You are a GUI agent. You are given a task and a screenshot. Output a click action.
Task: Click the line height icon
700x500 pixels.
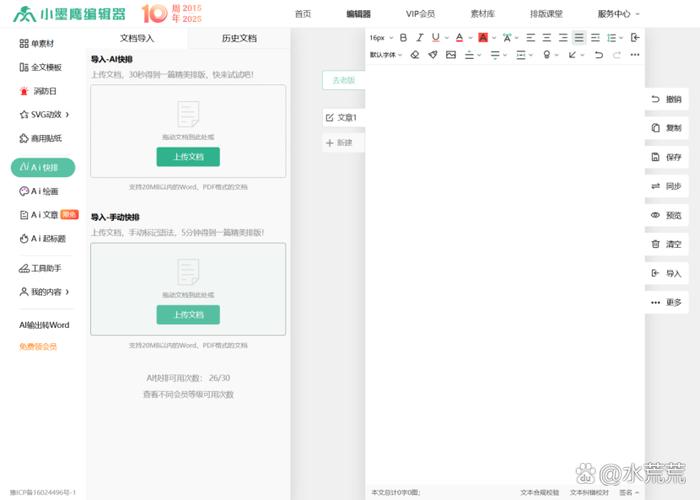[x=521, y=54]
